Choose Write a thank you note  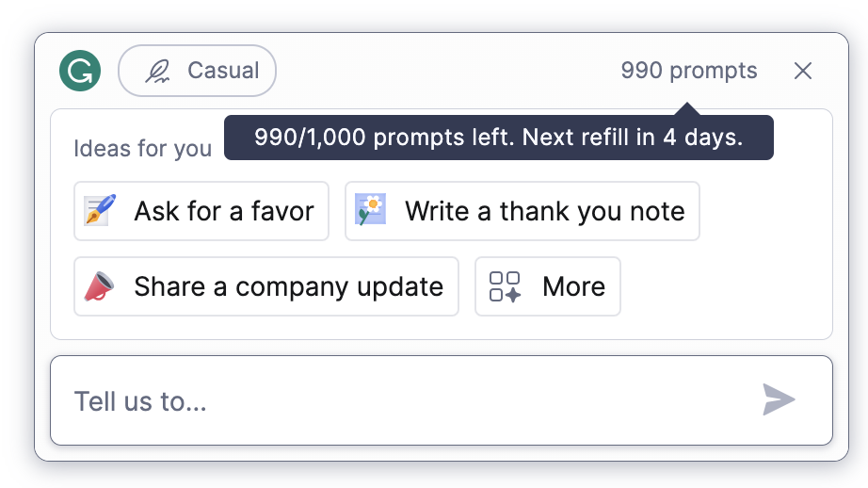[522, 211]
